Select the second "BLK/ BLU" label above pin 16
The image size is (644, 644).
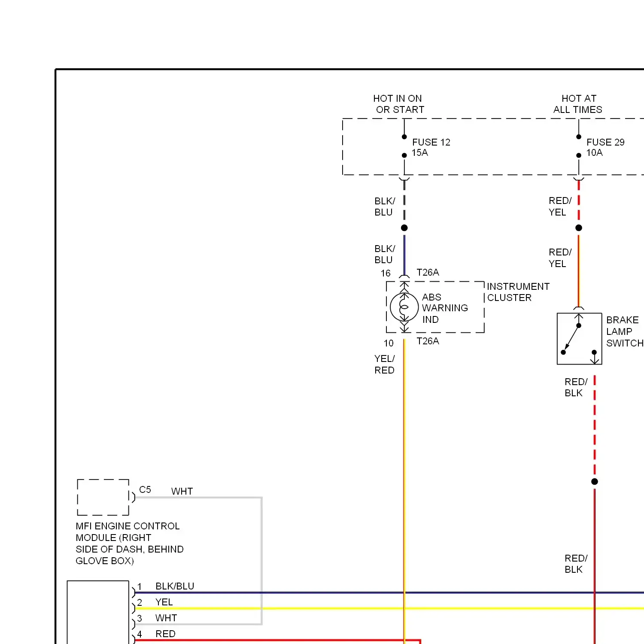385,254
